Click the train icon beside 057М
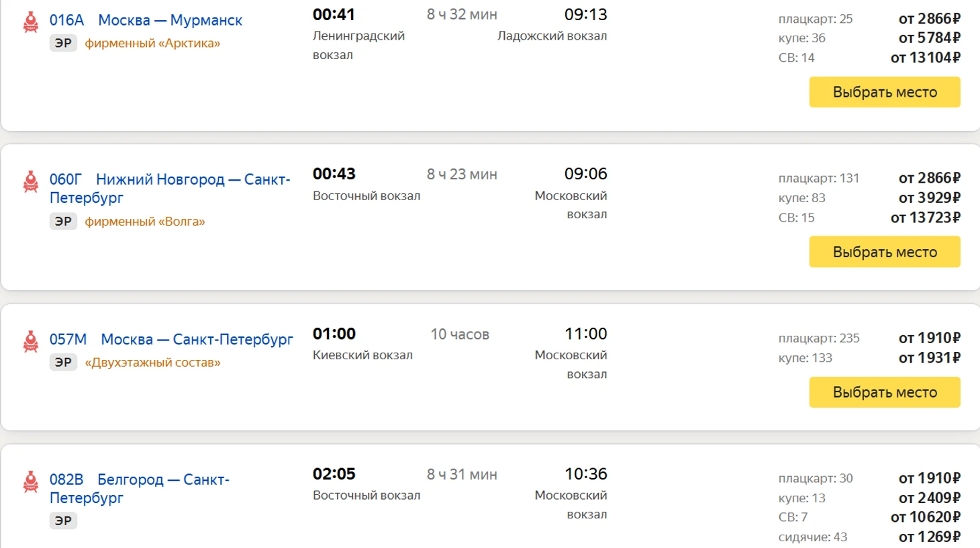This screenshot has width=980, height=548. click(30, 341)
